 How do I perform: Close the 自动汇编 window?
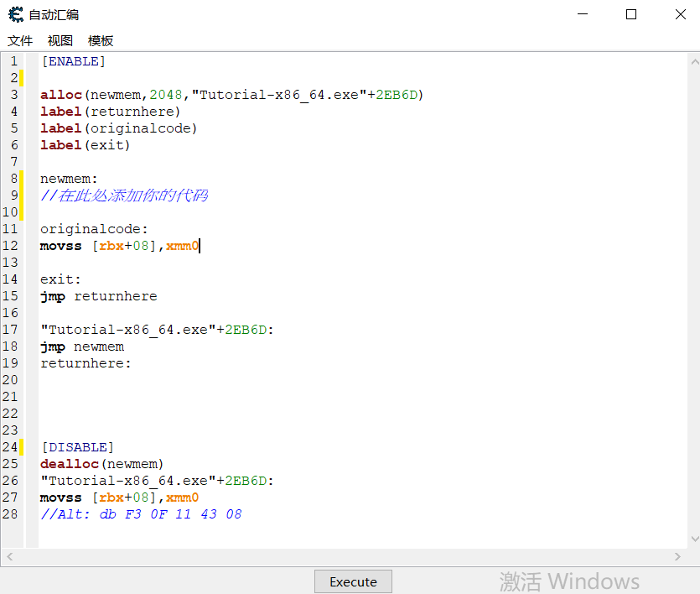pyautogui.click(x=680, y=14)
